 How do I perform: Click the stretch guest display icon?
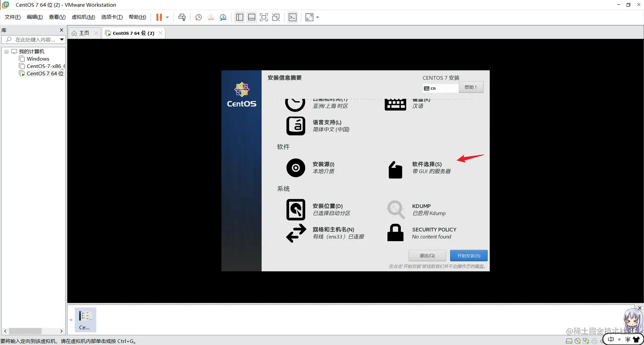309,17
